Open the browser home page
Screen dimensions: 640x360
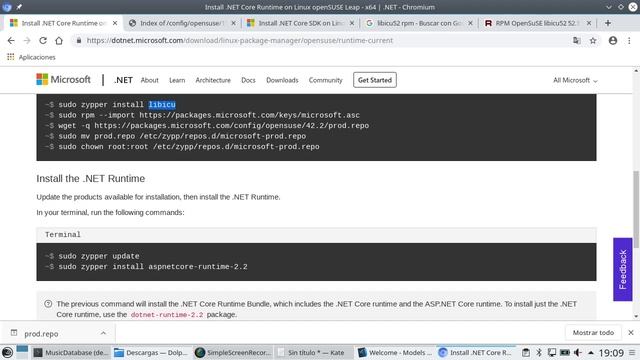pyautogui.click(x=59, y=40)
